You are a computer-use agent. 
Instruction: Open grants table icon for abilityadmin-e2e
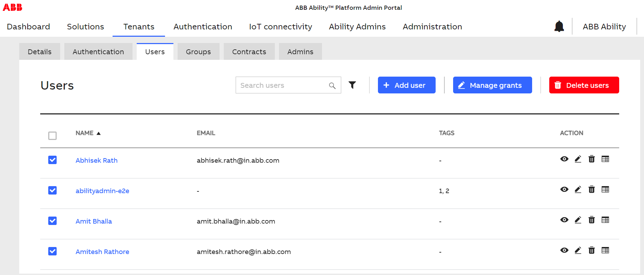(605, 189)
